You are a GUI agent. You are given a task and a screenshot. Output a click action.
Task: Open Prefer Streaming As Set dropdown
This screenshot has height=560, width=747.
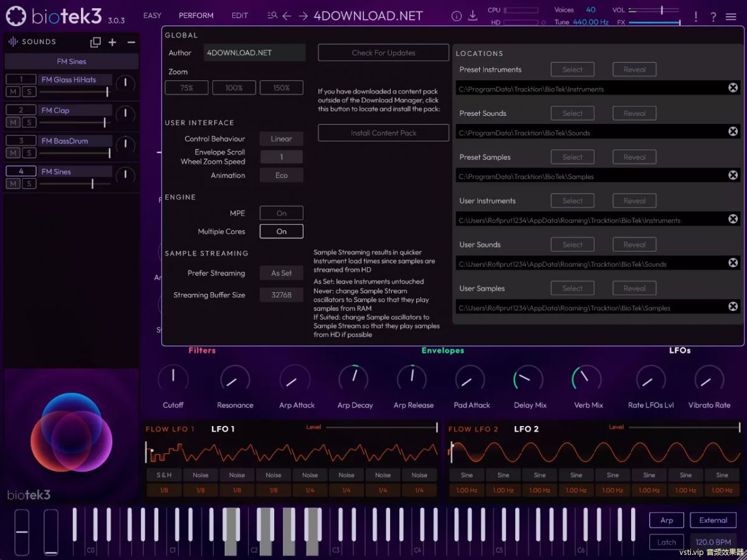[282, 273]
